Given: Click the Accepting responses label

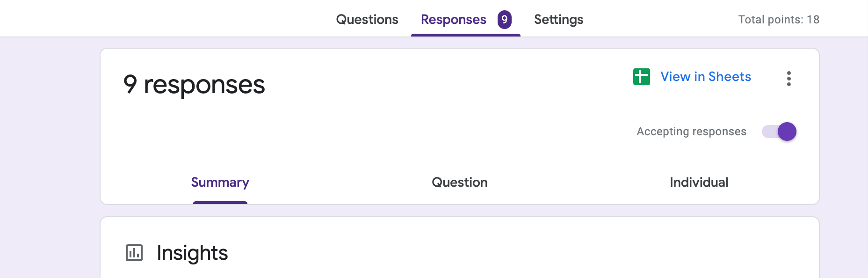Looking at the screenshot, I should click(x=691, y=132).
